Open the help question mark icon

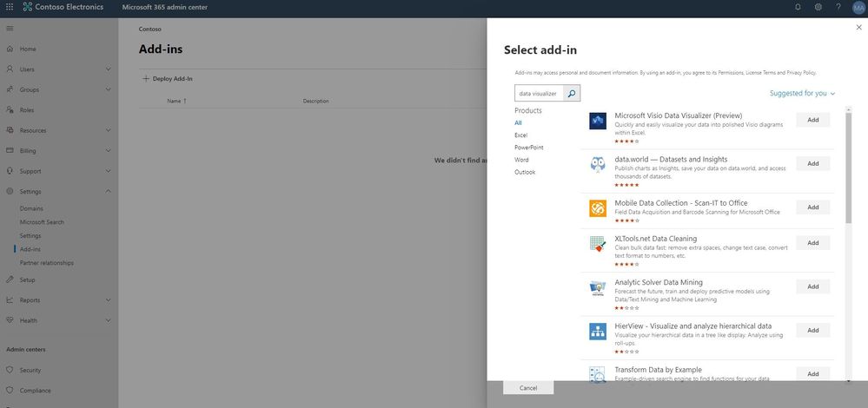(x=838, y=7)
